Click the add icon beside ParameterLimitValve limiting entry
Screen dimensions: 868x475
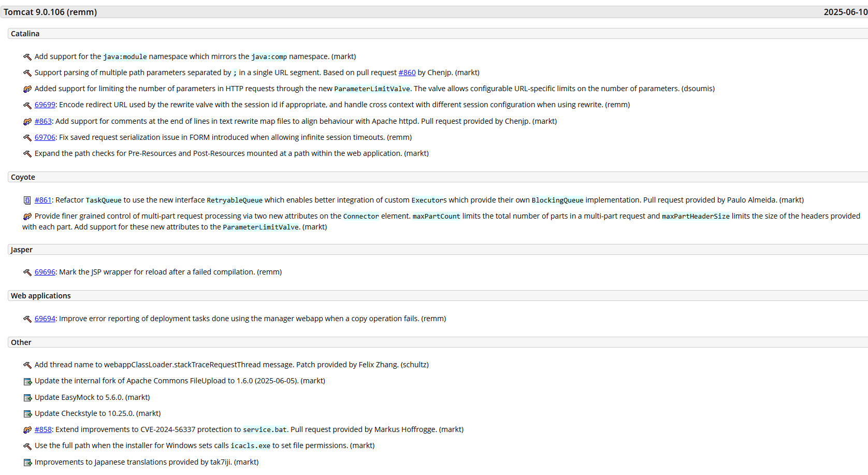click(27, 89)
